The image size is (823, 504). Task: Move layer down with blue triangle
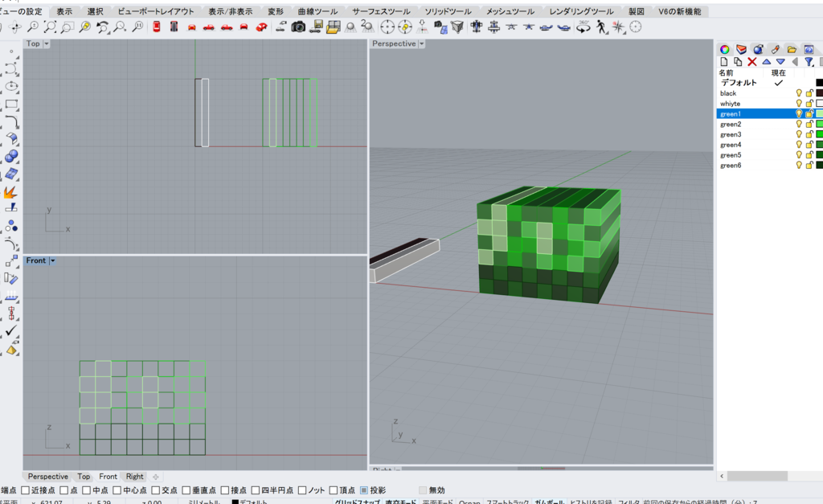pyautogui.click(x=780, y=62)
